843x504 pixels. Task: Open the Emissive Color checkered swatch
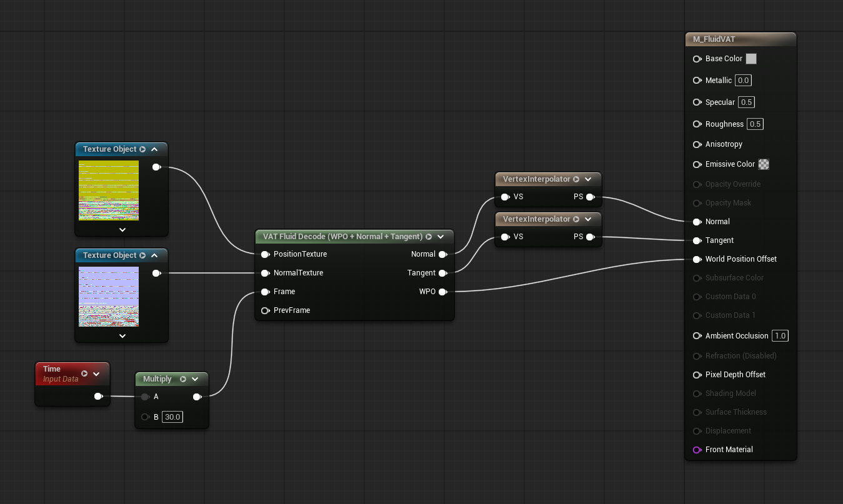point(764,164)
